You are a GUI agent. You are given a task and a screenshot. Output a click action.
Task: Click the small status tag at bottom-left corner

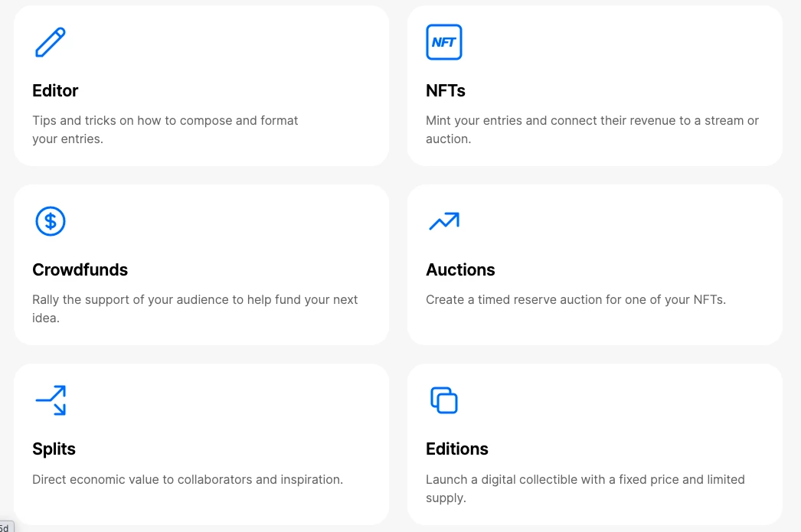(7, 527)
